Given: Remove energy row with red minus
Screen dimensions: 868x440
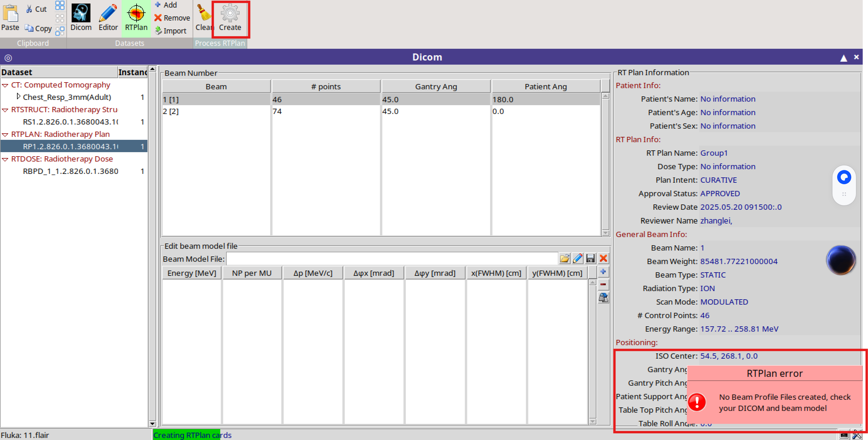Looking at the screenshot, I should coord(603,285).
